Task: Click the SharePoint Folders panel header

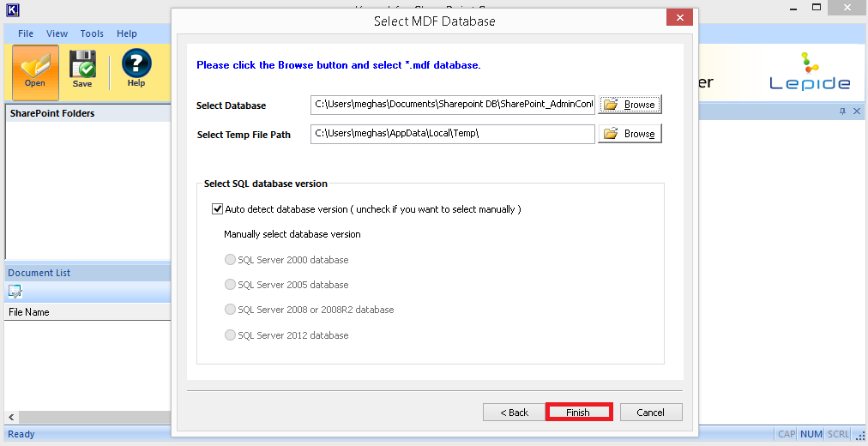Action: point(88,113)
